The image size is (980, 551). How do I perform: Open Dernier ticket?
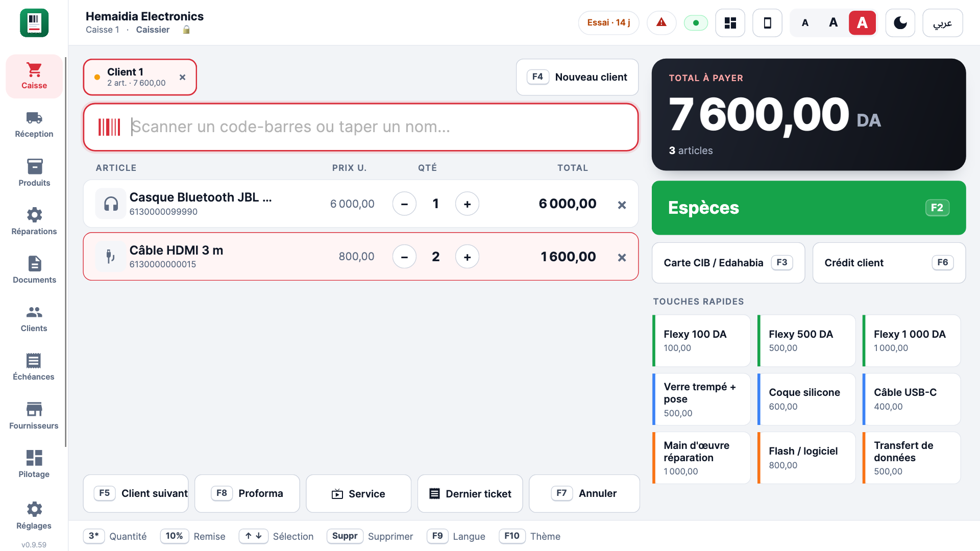click(x=470, y=493)
